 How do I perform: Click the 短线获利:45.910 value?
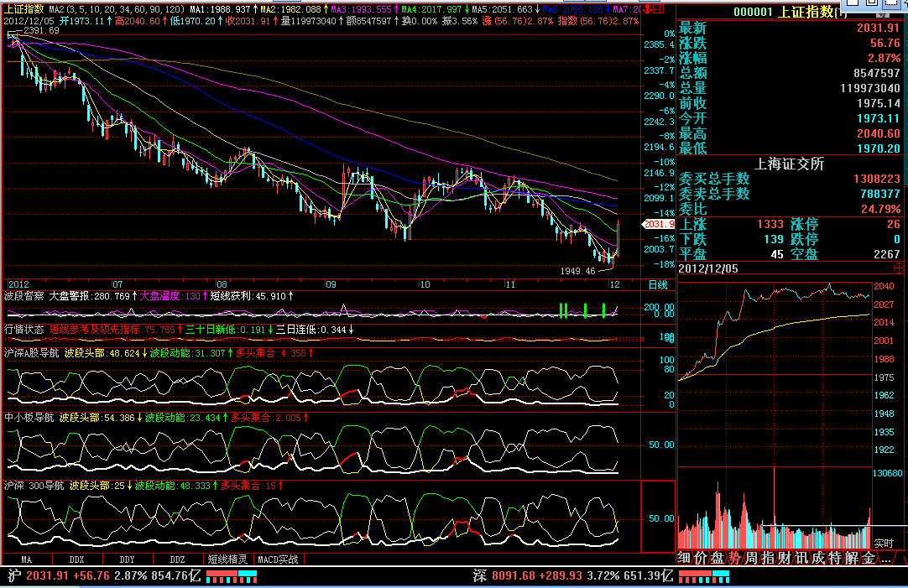251,296
